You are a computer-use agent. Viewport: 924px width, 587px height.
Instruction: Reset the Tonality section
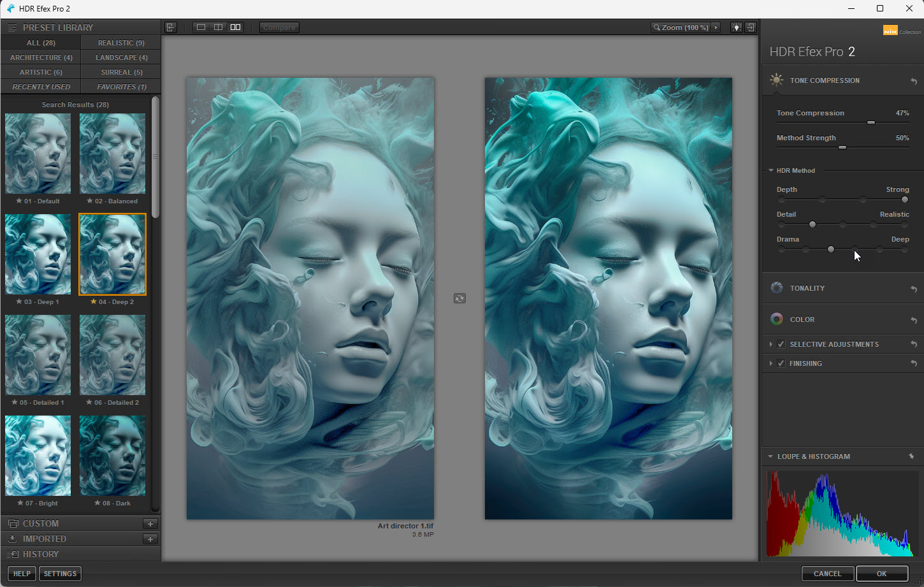coord(913,289)
